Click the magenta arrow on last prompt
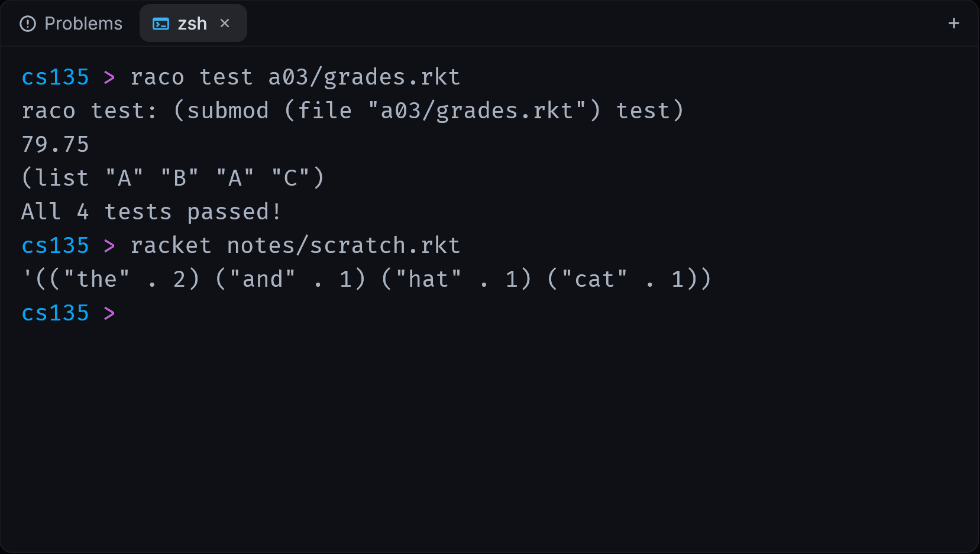Screen dimensions: 980x554 click(x=109, y=313)
